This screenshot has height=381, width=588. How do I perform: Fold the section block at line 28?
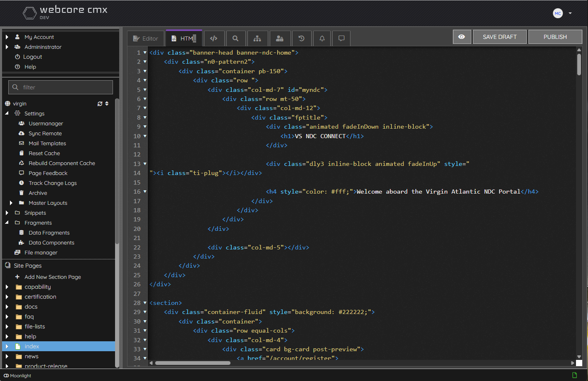[145, 303]
